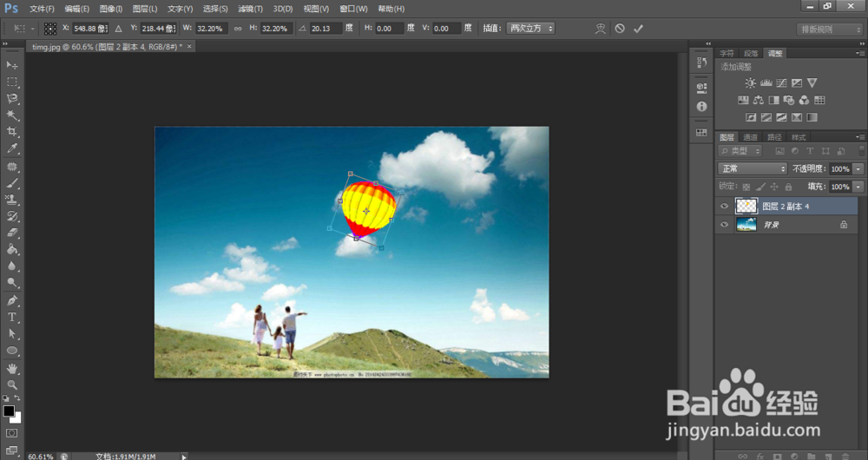Screen dimensions: 868x460
Task: Select the Ellipse shape tool
Action: click(11, 351)
